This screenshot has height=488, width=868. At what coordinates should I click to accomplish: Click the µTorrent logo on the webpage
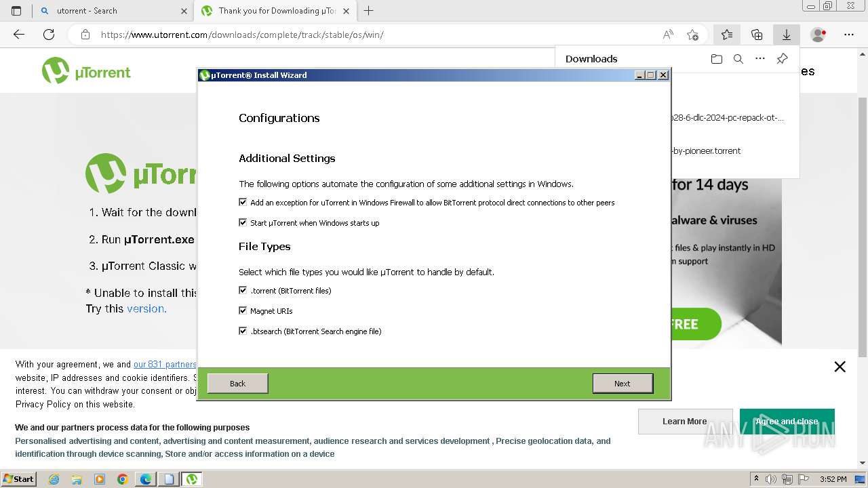tap(86, 71)
